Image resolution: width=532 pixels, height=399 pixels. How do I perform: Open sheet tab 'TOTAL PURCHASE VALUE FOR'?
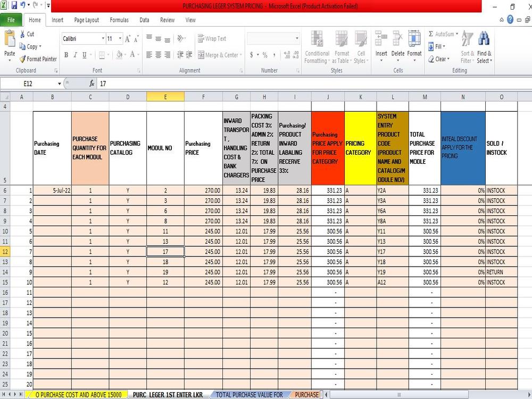click(x=250, y=395)
